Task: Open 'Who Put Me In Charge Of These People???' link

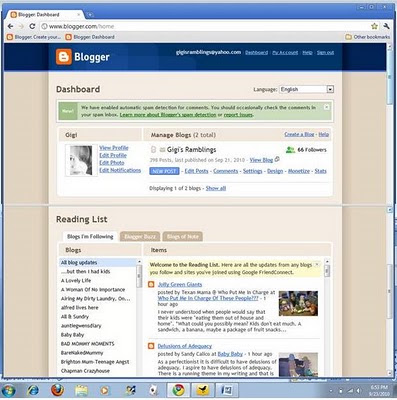Action: (208, 298)
